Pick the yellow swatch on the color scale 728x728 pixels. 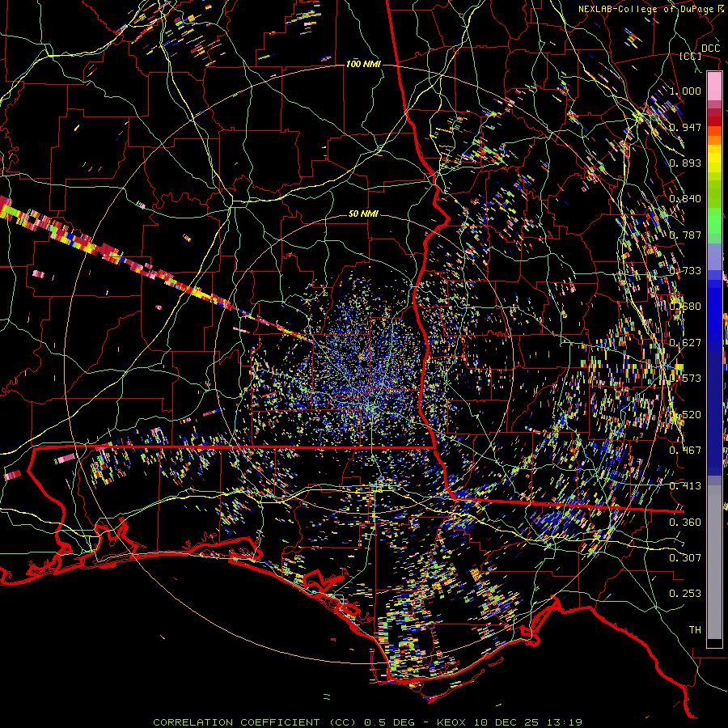tap(714, 159)
